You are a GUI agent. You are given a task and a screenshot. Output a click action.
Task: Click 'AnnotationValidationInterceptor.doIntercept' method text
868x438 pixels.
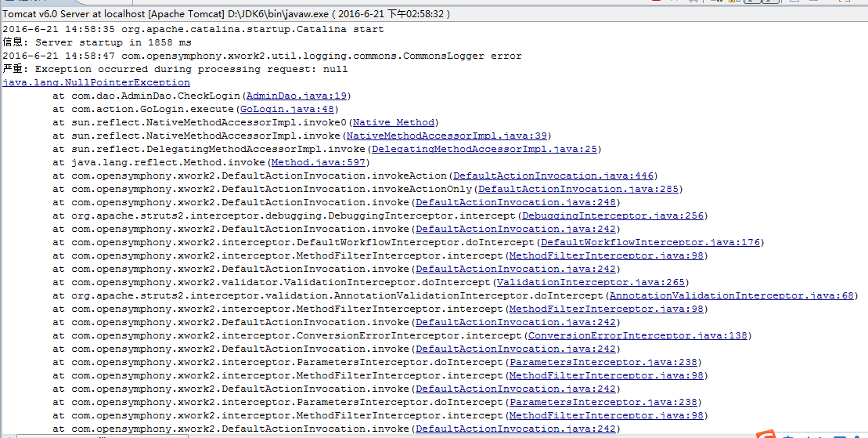[x=470, y=295]
